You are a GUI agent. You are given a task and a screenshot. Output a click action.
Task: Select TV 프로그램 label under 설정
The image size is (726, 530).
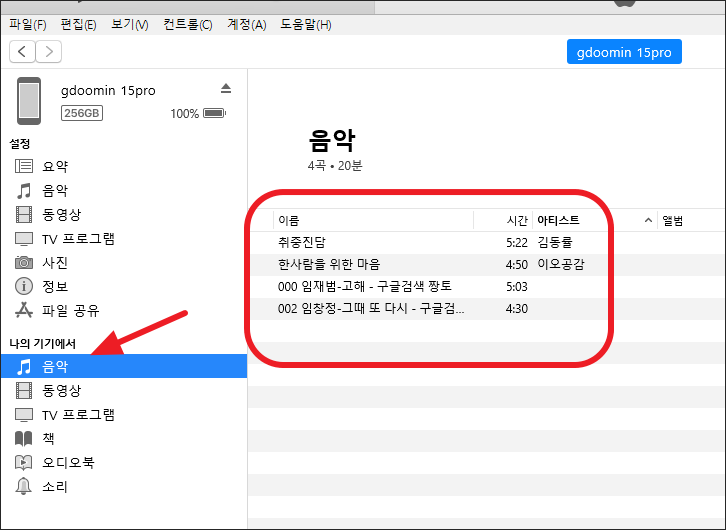click(78, 239)
